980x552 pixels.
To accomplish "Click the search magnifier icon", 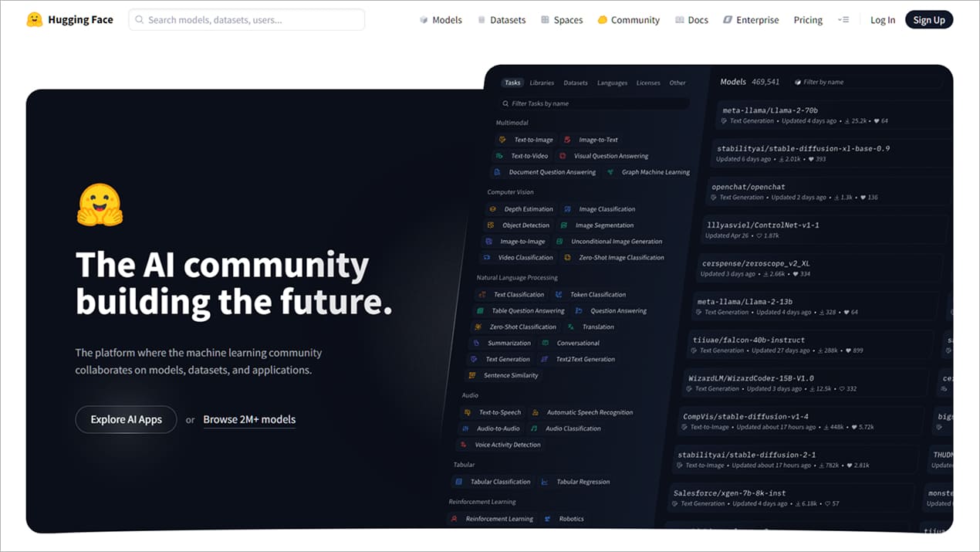I will tap(140, 20).
